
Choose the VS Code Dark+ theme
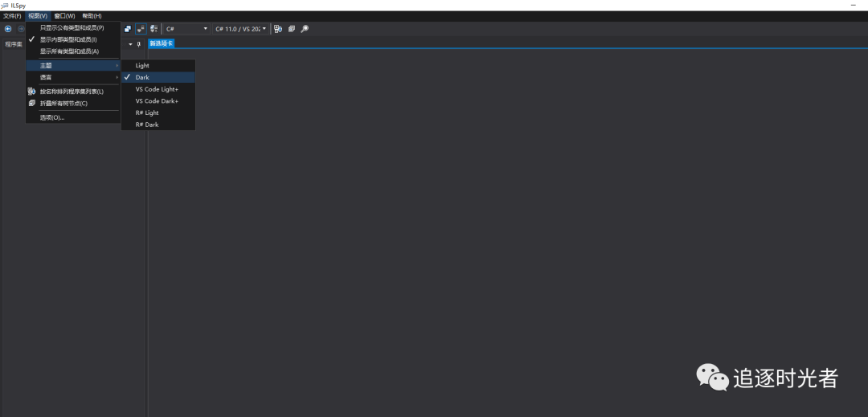(x=157, y=101)
